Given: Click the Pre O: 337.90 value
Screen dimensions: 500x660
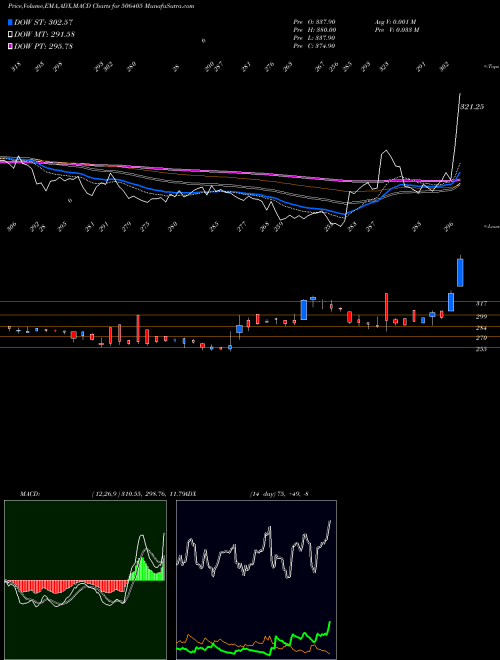Looking at the screenshot, I should [x=314, y=22].
